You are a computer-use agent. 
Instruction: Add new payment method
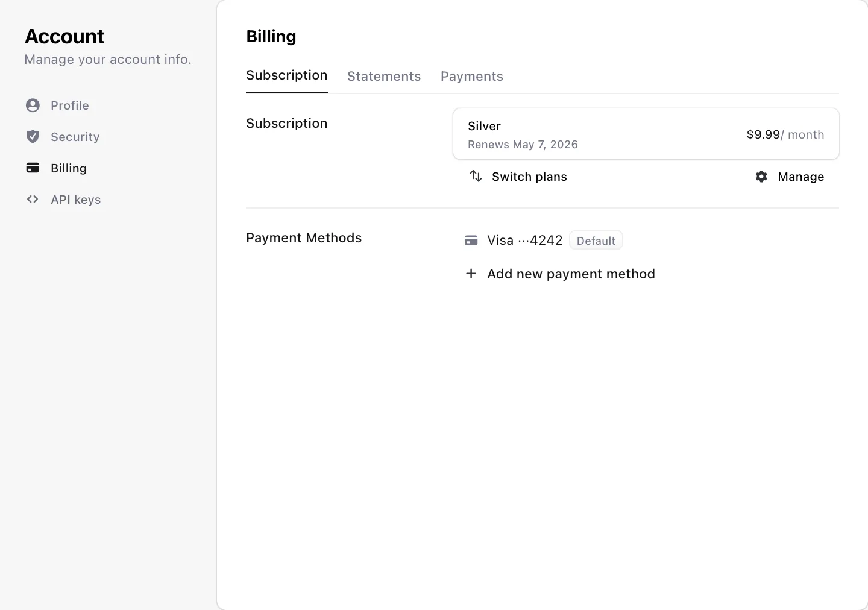pos(561,274)
